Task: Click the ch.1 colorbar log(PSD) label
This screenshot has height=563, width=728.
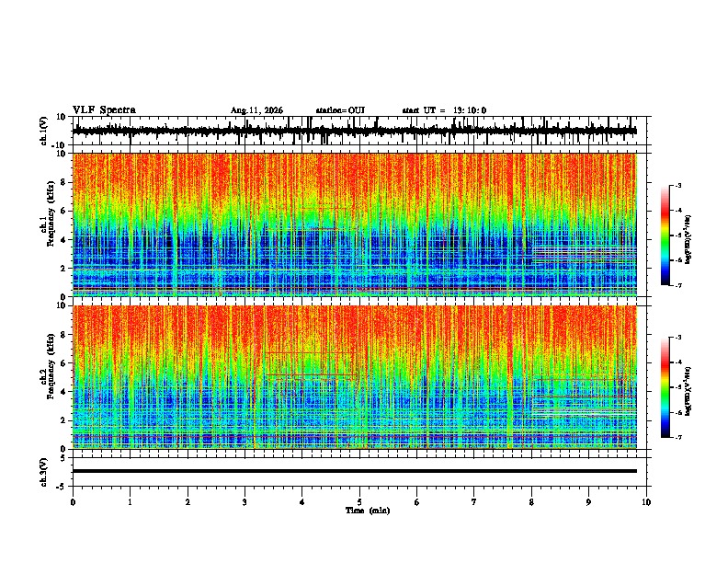Action: click(688, 239)
